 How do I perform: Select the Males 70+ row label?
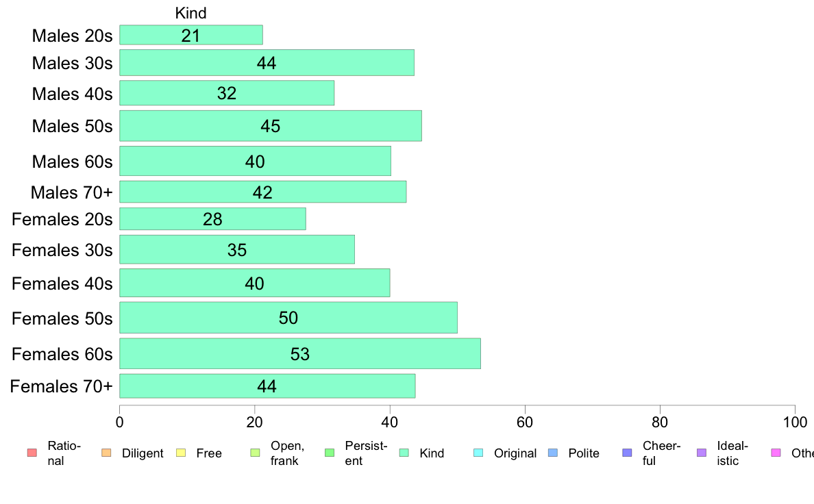pyautogui.click(x=72, y=192)
